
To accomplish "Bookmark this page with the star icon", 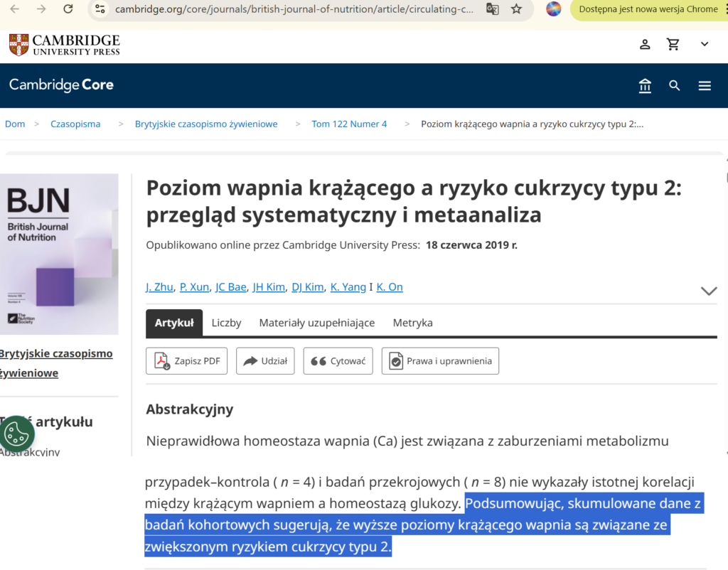I will (517, 9).
